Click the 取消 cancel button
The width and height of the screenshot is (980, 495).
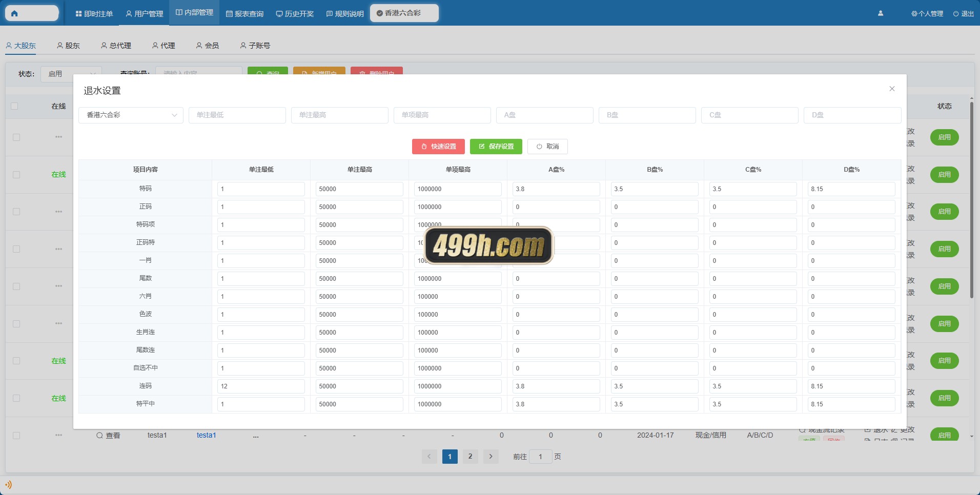[547, 147]
